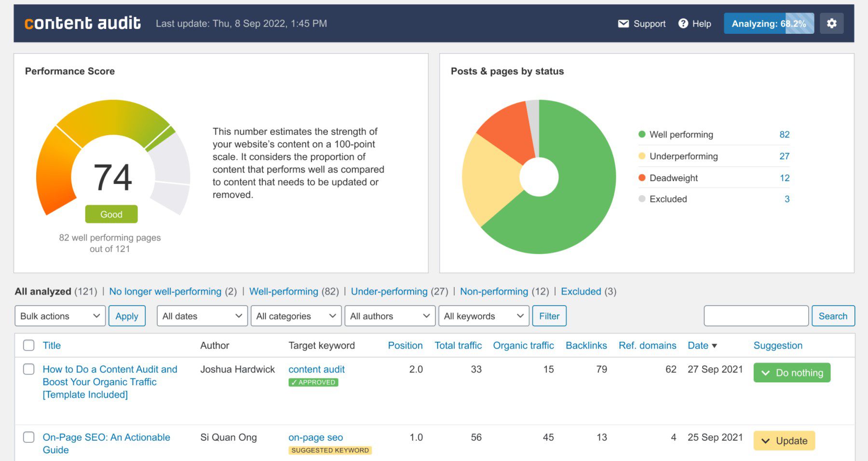Check the row for the Content Audit article
868x461 pixels.
tap(28, 369)
